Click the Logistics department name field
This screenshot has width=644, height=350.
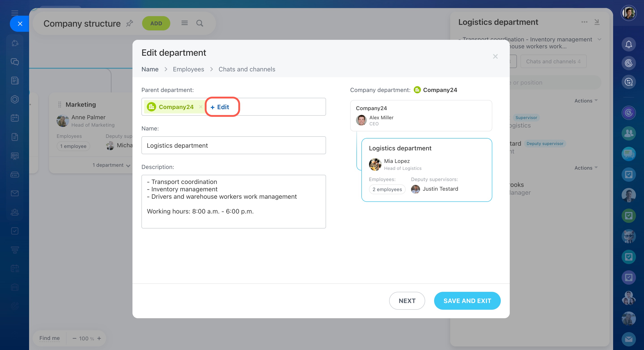(x=233, y=145)
